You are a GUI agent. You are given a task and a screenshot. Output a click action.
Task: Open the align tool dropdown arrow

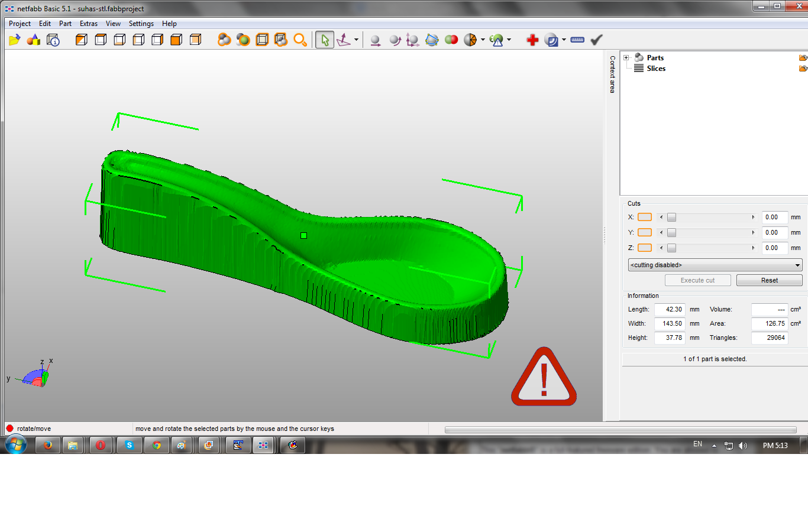tap(356, 40)
